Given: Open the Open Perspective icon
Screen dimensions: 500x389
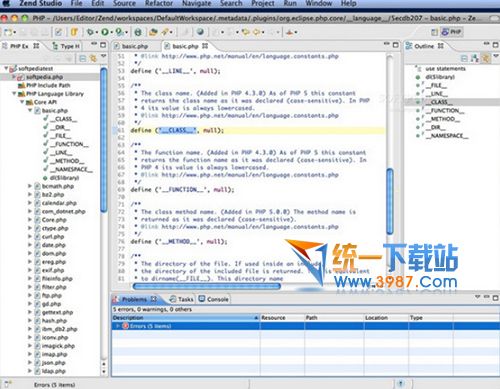Looking at the screenshot, I should click(434, 32).
